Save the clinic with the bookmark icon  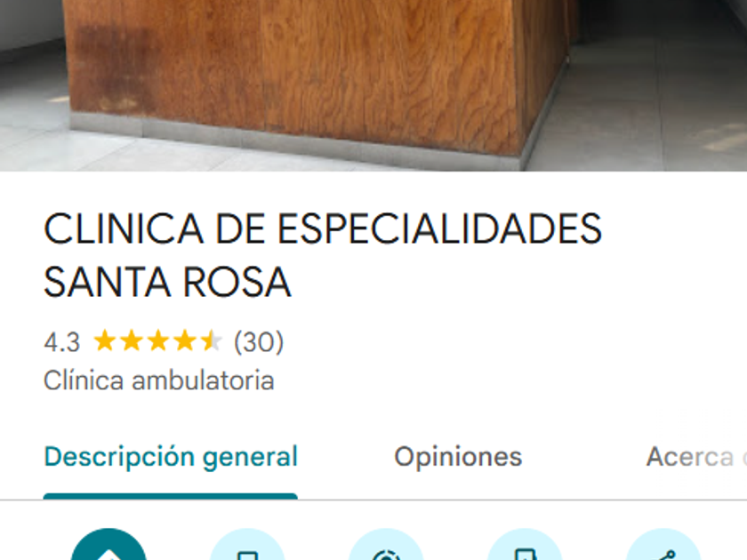[247, 544]
